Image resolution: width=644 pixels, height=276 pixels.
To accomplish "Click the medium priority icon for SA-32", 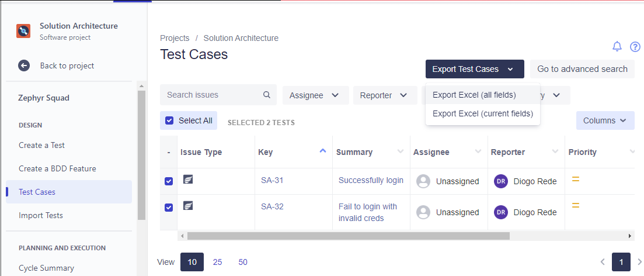I will tap(575, 205).
